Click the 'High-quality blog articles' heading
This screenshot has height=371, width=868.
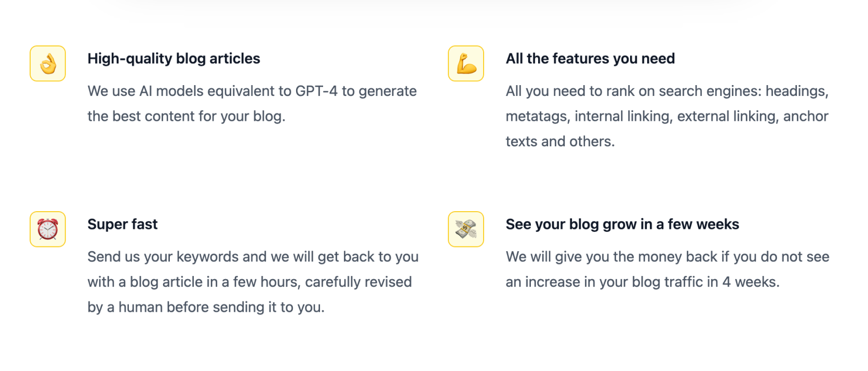click(173, 59)
